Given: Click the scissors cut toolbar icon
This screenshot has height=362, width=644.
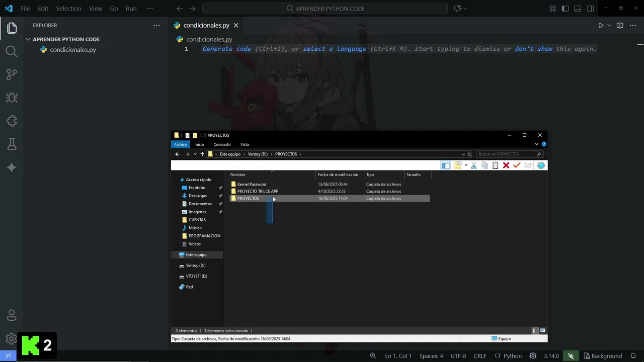Looking at the screenshot, I should [x=473, y=165].
